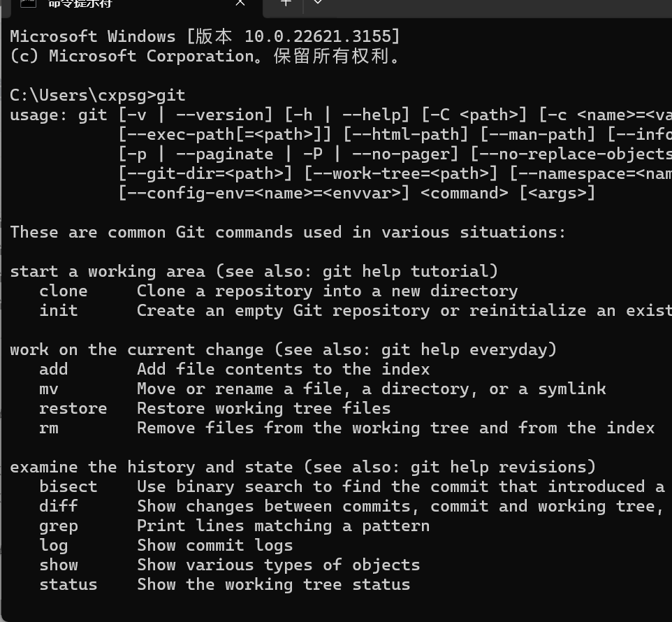
Task: Click the 'mv' command name
Action: point(49,389)
